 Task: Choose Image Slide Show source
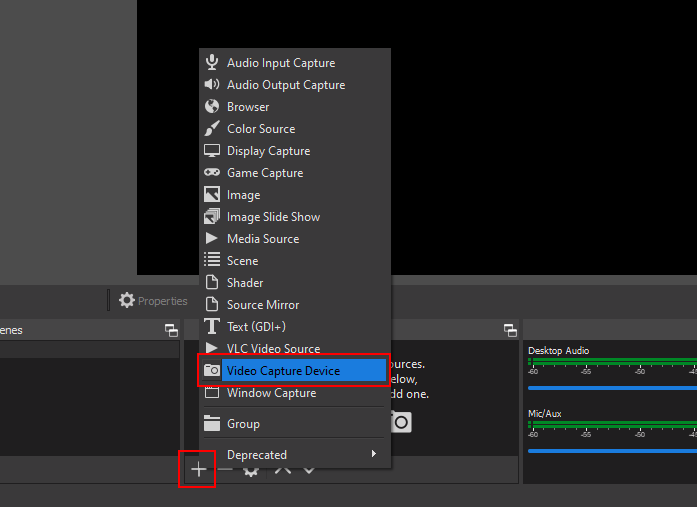[295, 217]
